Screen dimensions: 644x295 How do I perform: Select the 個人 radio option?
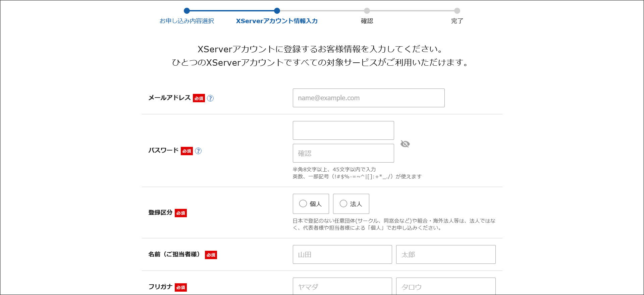click(x=311, y=204)
